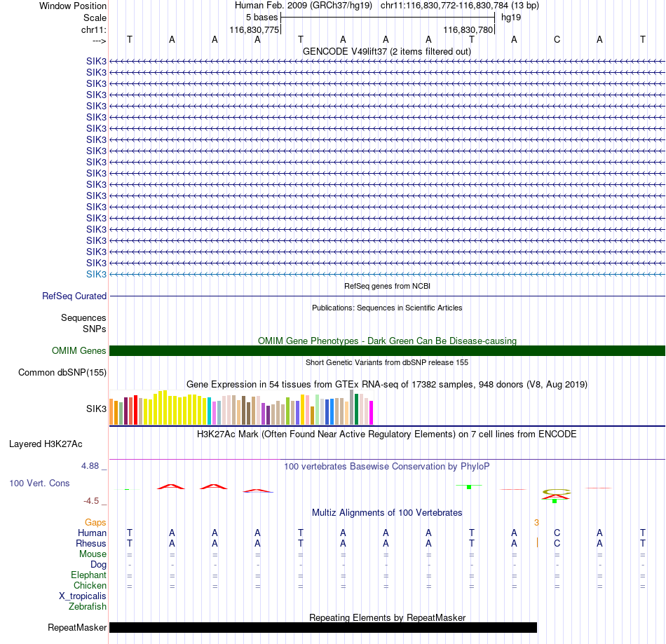Click the hg19 label beside scale bar
Viewport: 666px width, 644px height.
coord(511,18)
